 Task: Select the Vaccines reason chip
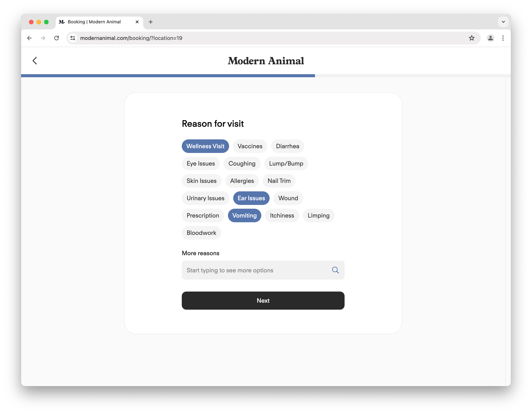tap(250, 146)
